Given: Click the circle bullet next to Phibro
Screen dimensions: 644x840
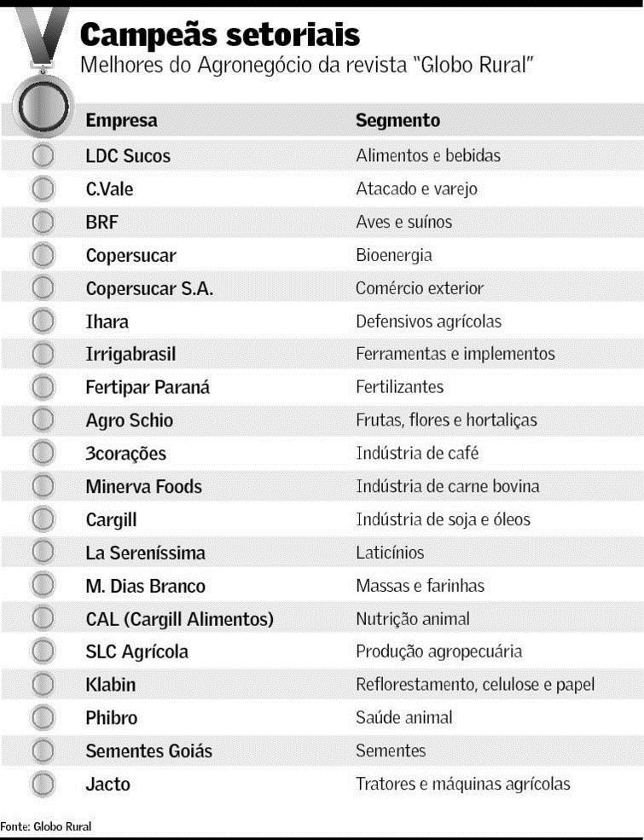Looking at the screenshot, I should pos(43,718).
